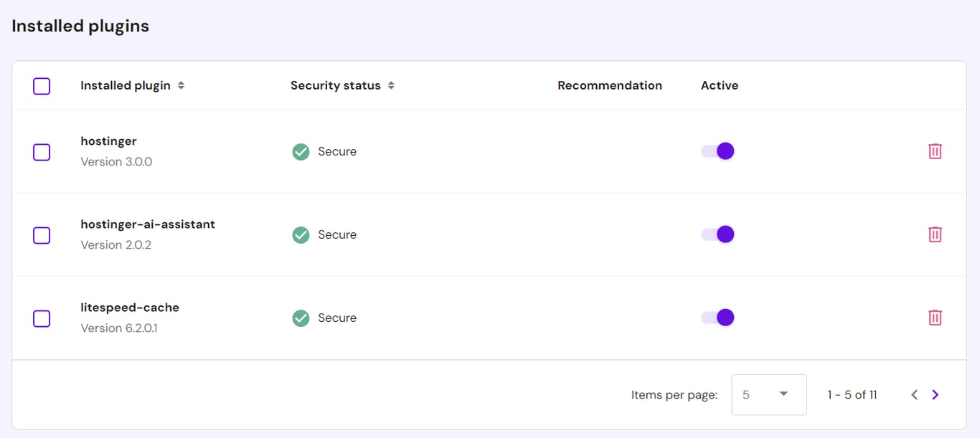
Task: Delete the hostinger plugin via trash icon
Action: (x=935, y=151)
